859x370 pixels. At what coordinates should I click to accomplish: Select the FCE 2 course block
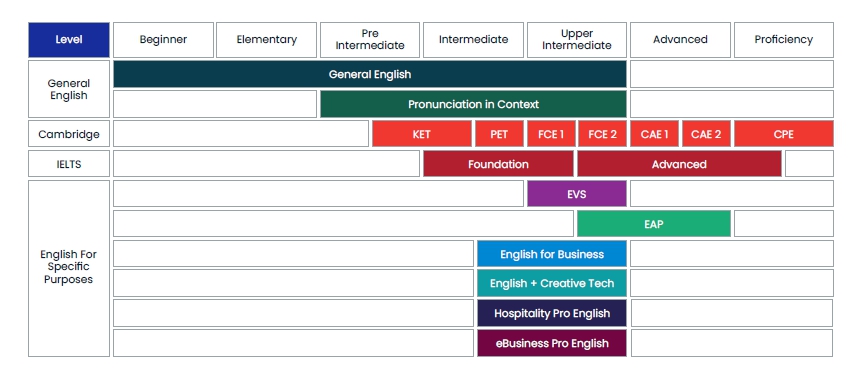coord(602,134)
